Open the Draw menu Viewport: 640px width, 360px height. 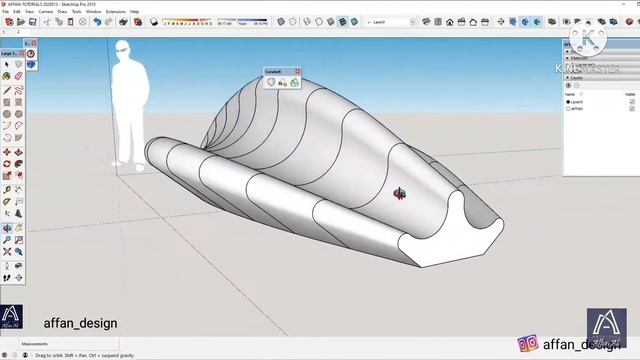tap(62, 12)
